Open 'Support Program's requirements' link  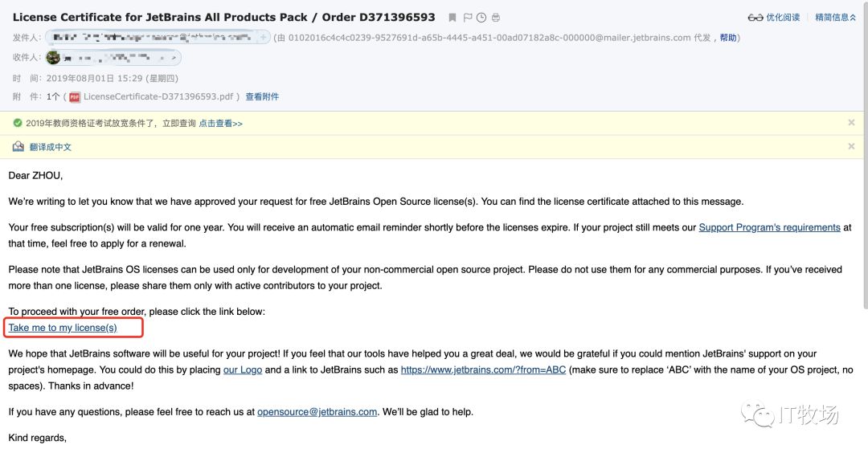pos(769,227)
